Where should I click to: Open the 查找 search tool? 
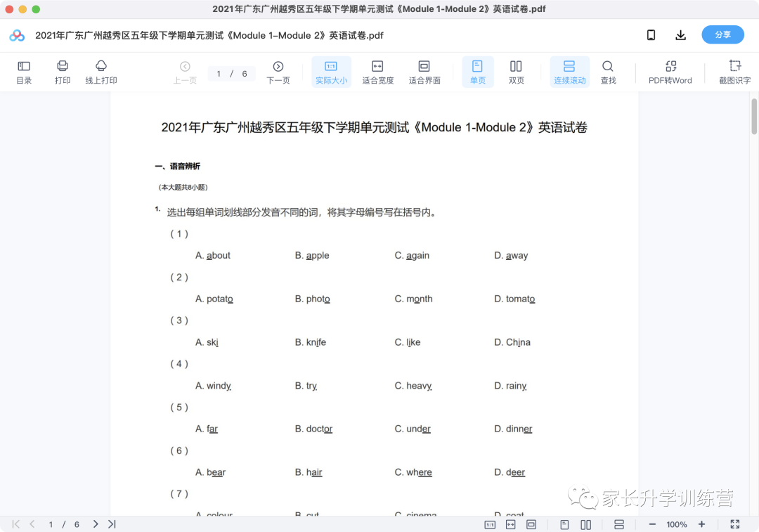tap(608, 72)
